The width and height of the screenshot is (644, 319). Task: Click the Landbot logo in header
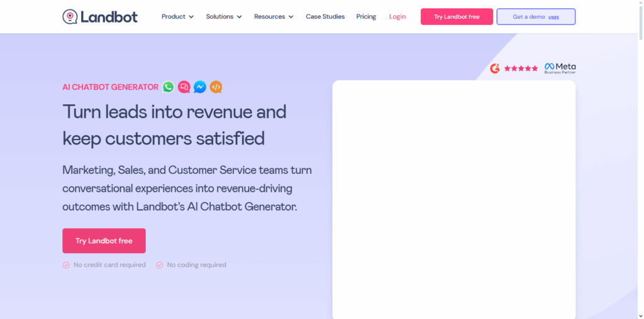(100, 17)
